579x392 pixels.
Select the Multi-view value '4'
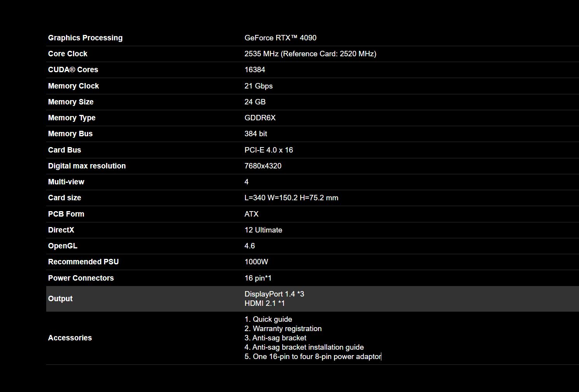pyautogui.click(x=247, y=182)
